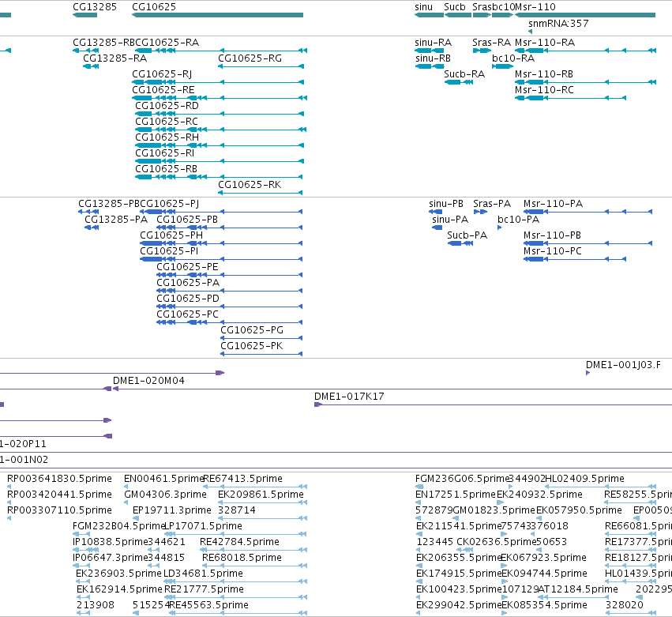Click protein CG10625-PA label
The height and width of the screenshot is (617, 672).
pyautogui.click(x=188, y=283)
